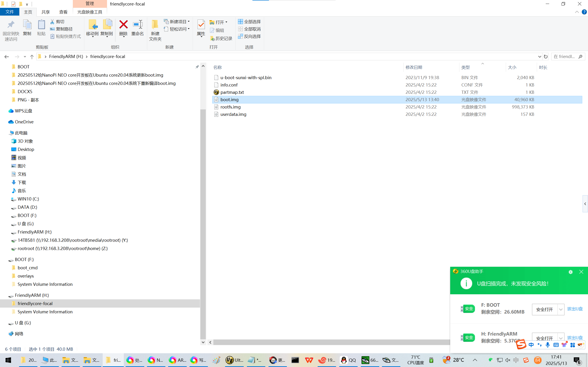Click the refresh icon next to the address bar
This screenshot has height=367, width=588.
click(546, 57)
